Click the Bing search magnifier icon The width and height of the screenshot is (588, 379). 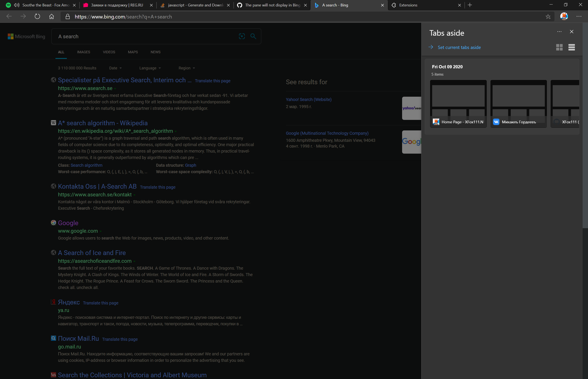pos(253,36)
